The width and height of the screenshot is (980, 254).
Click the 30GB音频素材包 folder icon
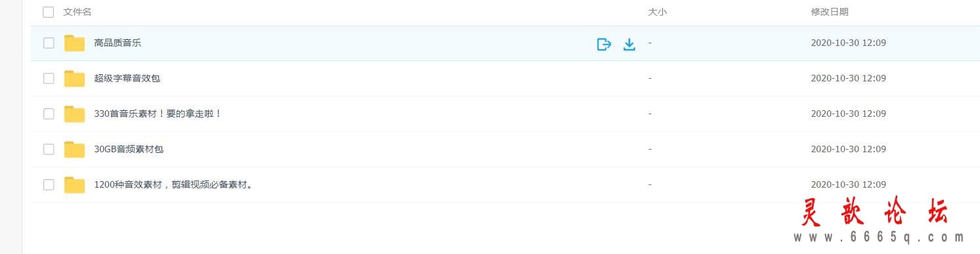coord(74,150)
